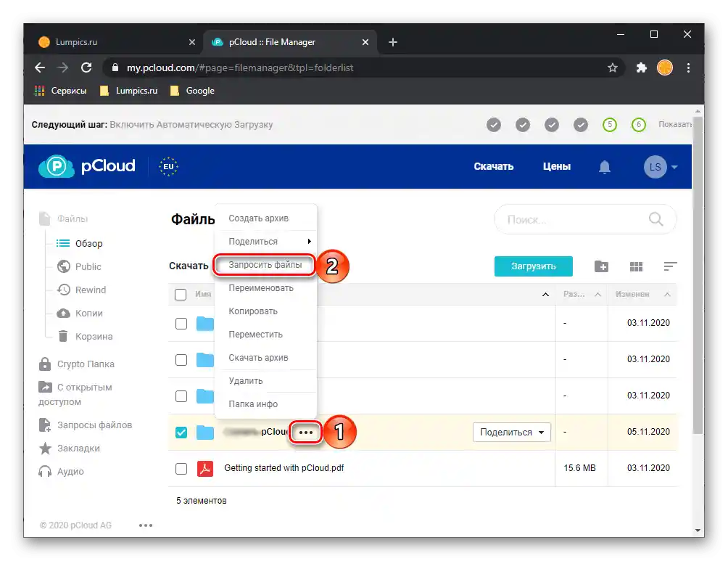This screenshot has height=561, width=728.
Task: Toggle the select-all checkbox in header
Action: (x=181, y=294)
